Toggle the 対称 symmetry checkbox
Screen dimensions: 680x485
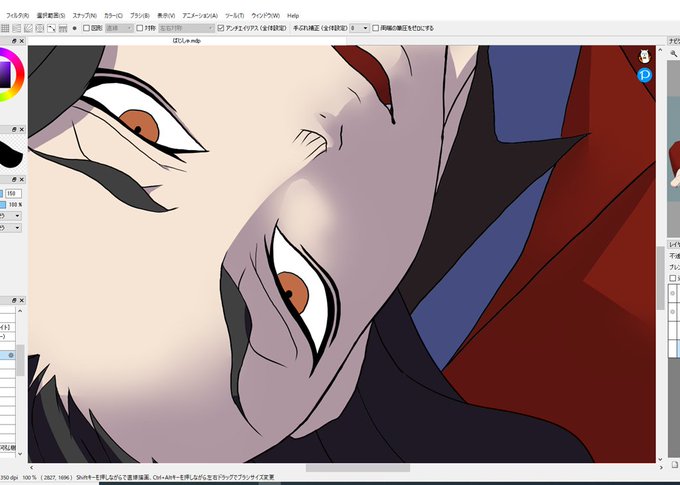point(140,28)
